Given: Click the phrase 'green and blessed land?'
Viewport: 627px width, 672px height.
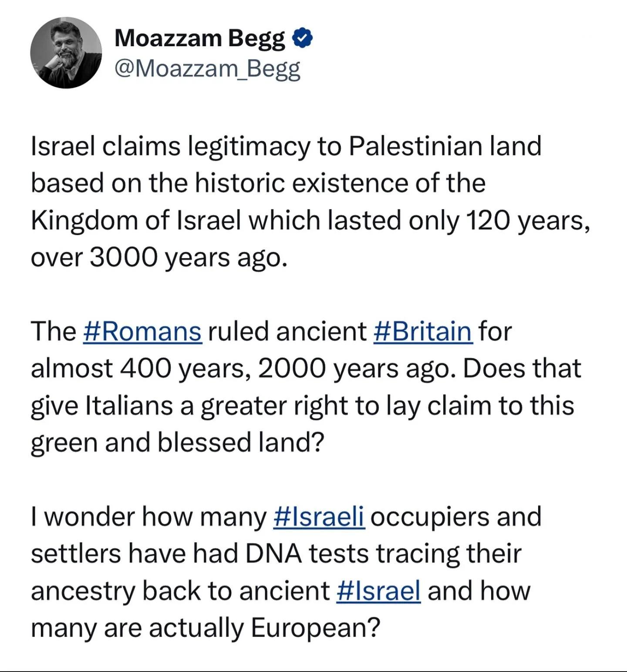Looking at the screenshot, I should tap(178, 443).
